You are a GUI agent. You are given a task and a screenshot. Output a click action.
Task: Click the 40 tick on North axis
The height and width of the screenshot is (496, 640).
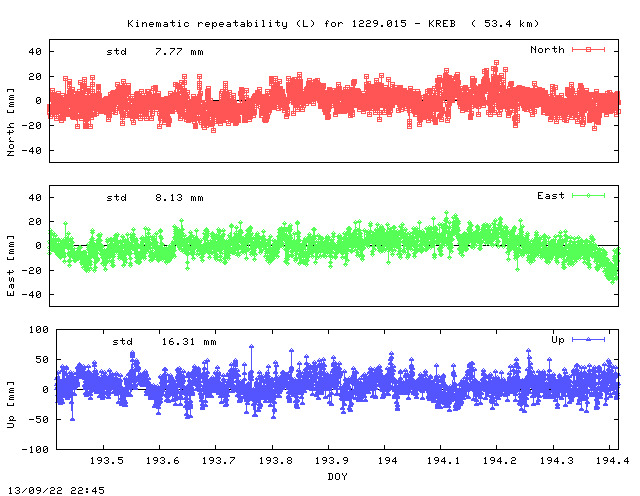pos(35,52)
